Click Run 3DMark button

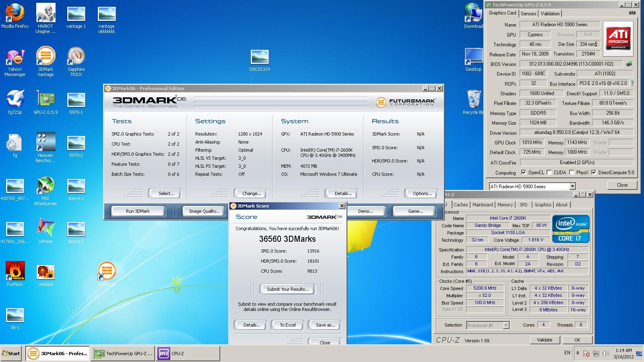138,211
